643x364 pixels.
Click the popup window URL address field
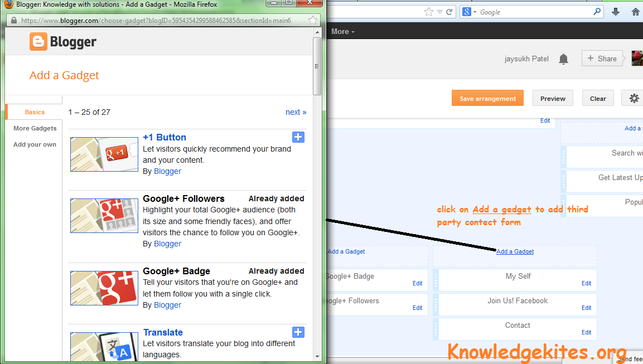click(162, 21)
